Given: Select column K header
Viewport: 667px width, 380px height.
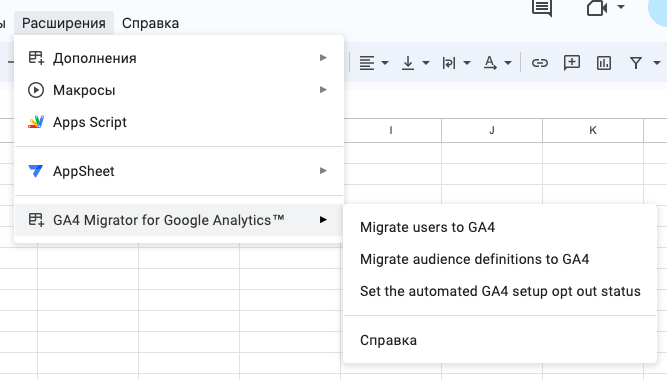Looking at the screenshot, I should [593, 130].
